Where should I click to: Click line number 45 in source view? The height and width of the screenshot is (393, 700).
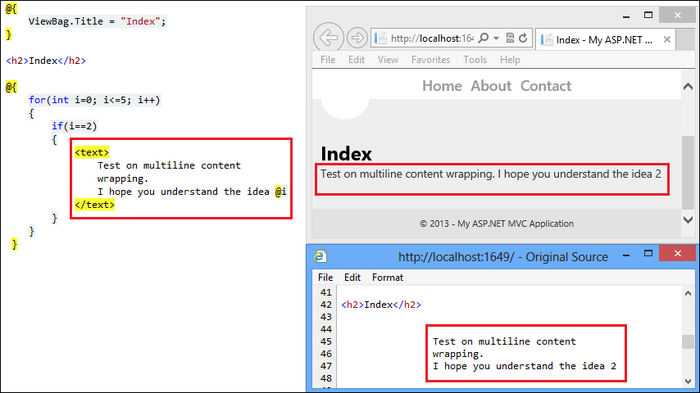(x=326, y=341)
